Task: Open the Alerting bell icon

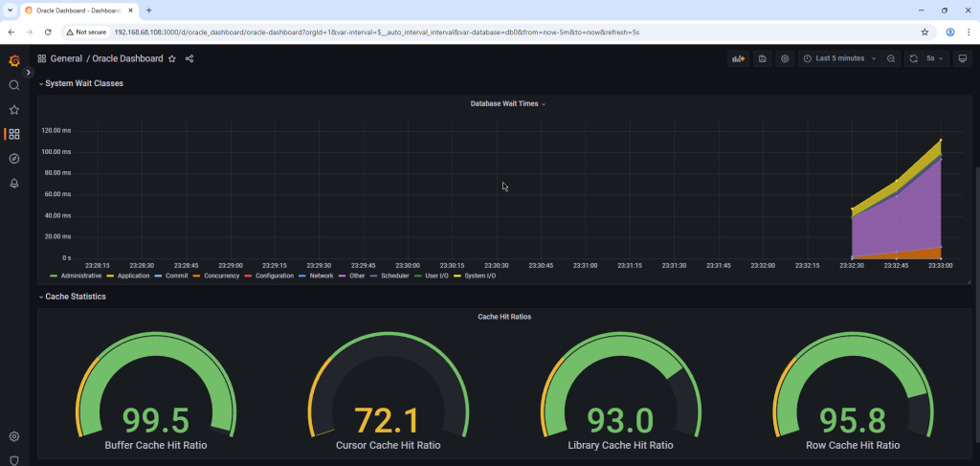Action: [13, 184]
